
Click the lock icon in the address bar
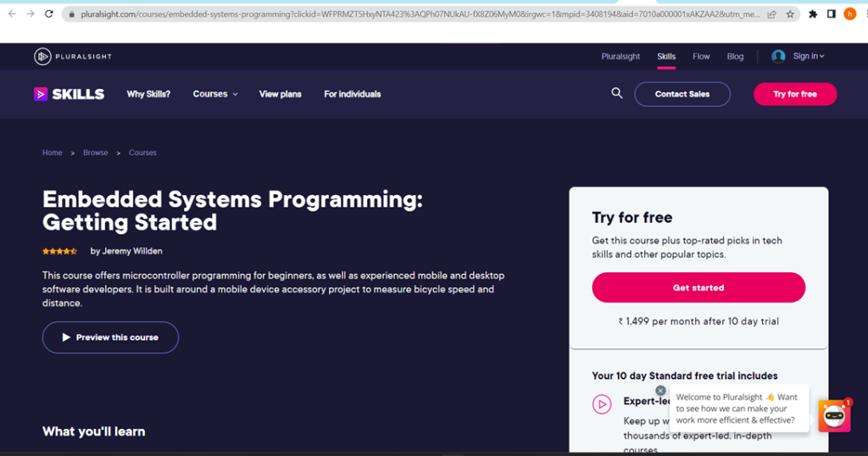(x=71, y=14)
